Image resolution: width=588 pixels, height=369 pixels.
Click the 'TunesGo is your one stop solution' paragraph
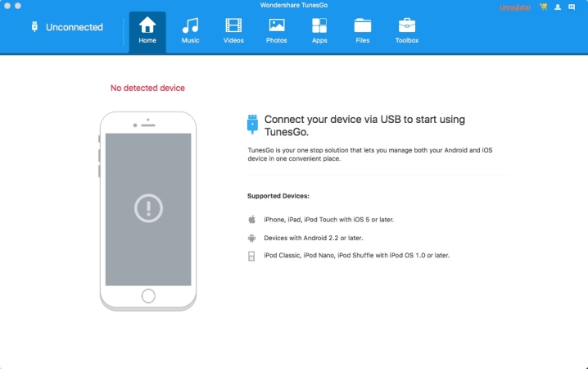(x=370, y=154)
